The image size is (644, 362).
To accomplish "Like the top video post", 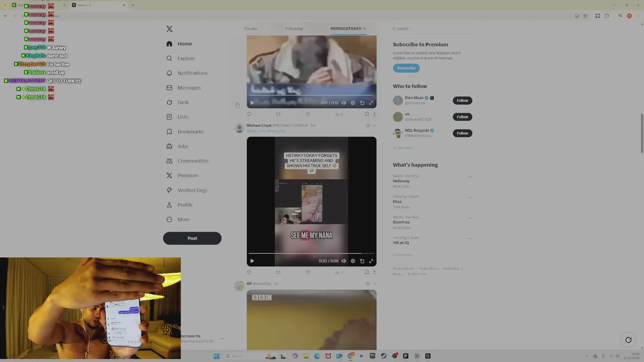I will [x=307, y=114].
